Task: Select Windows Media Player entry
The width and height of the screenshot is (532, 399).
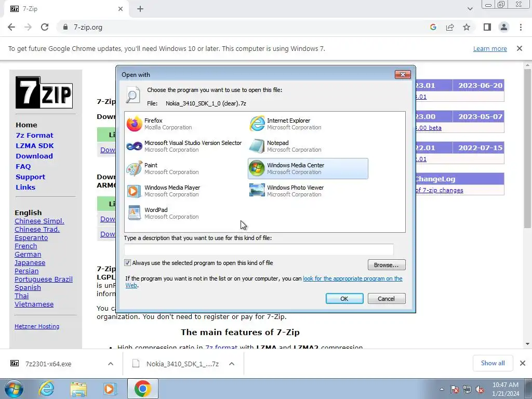Action: click(185, 191)
